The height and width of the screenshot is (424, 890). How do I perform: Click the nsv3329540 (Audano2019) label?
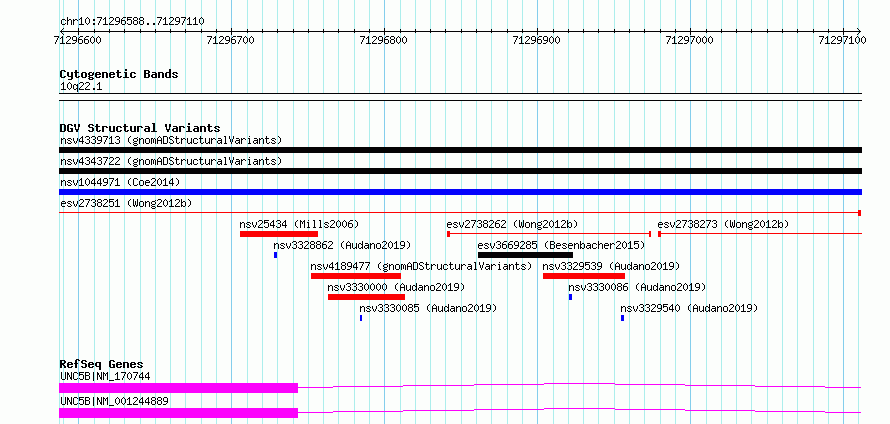(689, 308)
